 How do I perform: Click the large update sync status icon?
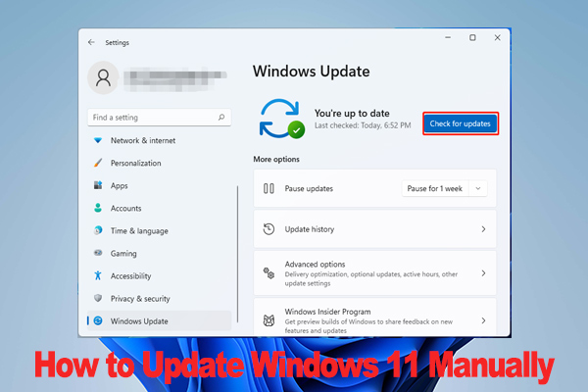click(x=281, y=119)
